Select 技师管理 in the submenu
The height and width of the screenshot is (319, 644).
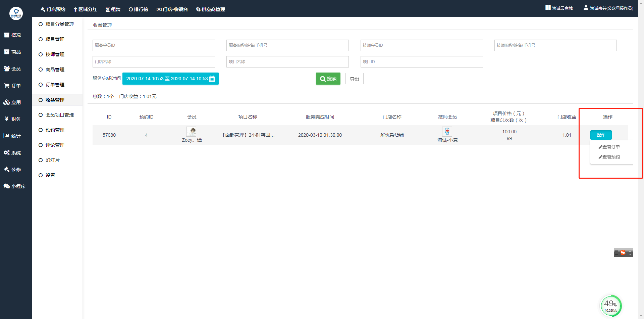52,54
